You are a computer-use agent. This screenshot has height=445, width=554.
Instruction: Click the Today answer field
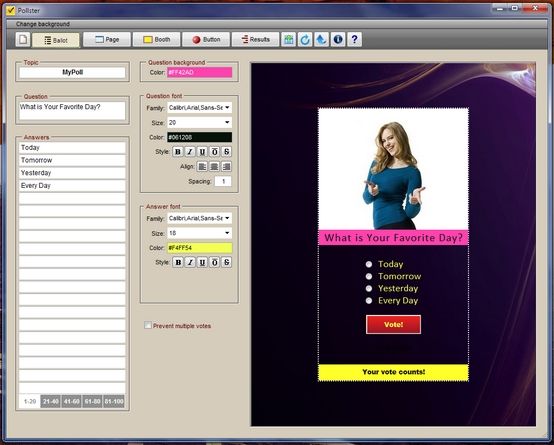[x=72, y=148]
